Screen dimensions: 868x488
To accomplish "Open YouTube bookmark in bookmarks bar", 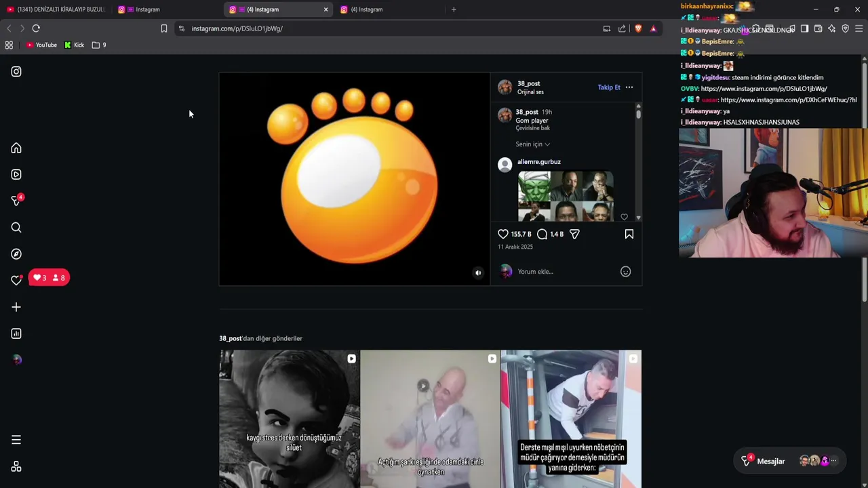I will pyautogui.click(x=41, y=45).
